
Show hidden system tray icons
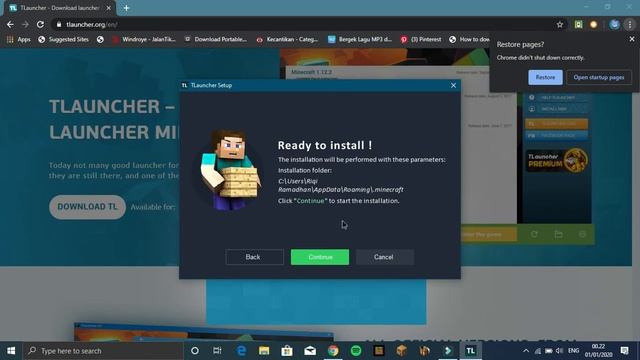pyautogui.click(x=526, y=351)
